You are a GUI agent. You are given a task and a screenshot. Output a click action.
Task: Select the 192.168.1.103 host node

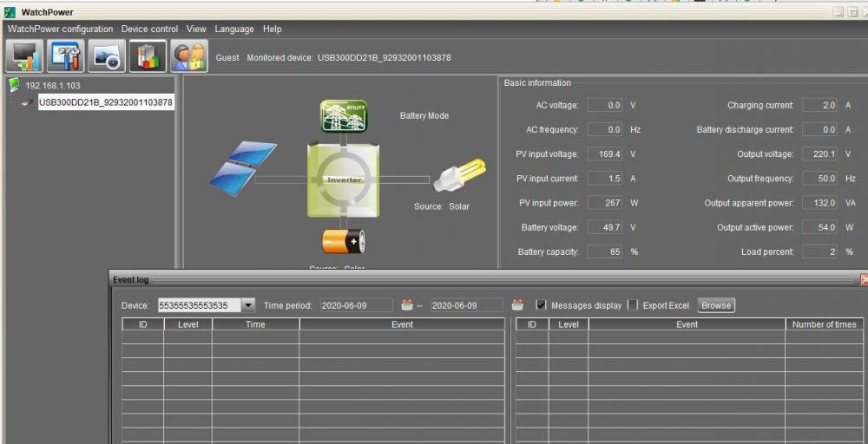tap(53, 86)
